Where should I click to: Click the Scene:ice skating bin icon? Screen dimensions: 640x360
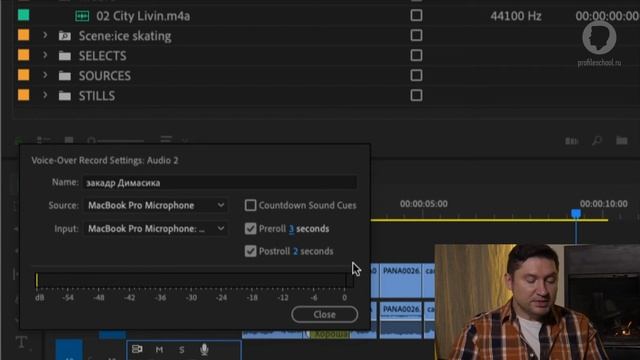pos(64,36)
